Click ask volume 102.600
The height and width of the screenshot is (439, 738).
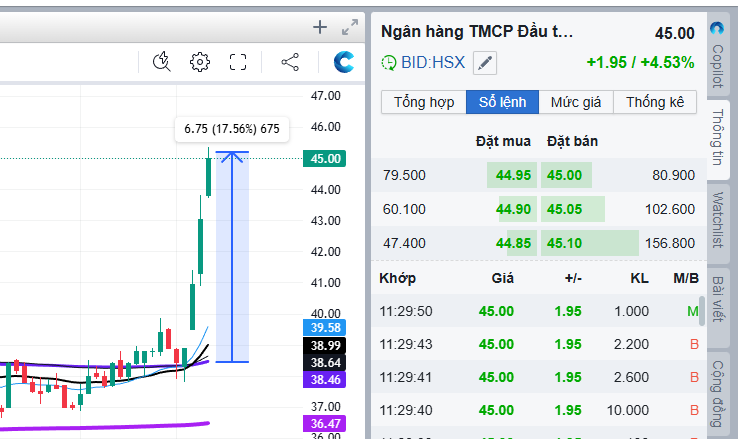click(670, 209)
